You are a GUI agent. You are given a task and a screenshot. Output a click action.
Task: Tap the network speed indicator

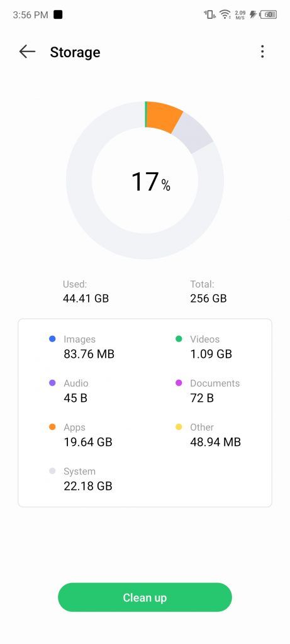pyautogui.click(x=240, y=15)
